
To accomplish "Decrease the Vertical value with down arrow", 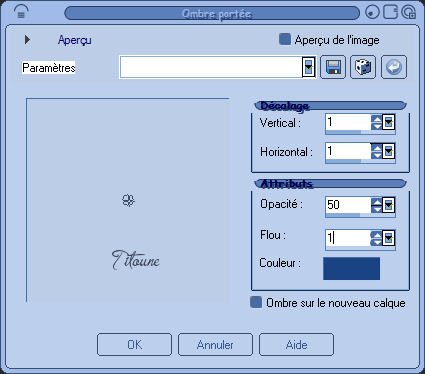I will pyautogui.click(x=376, y=126).
